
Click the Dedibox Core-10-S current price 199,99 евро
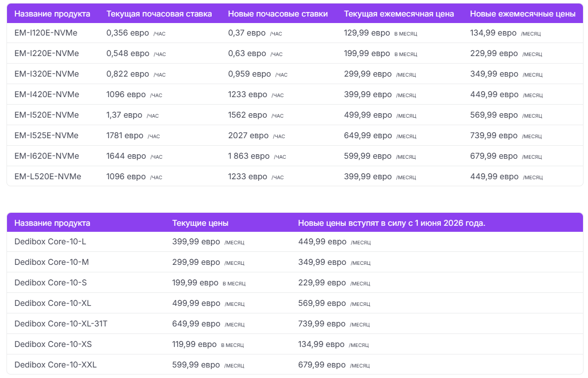(195, 283)
